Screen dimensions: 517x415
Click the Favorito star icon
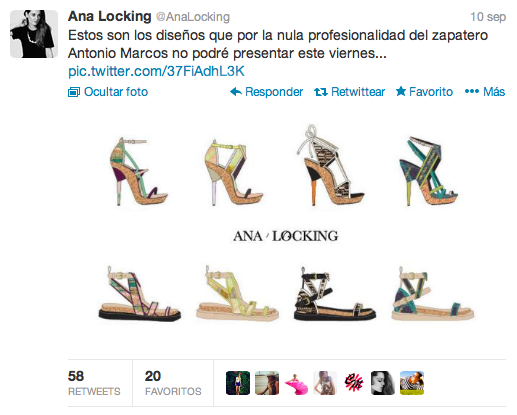point(401,91)
